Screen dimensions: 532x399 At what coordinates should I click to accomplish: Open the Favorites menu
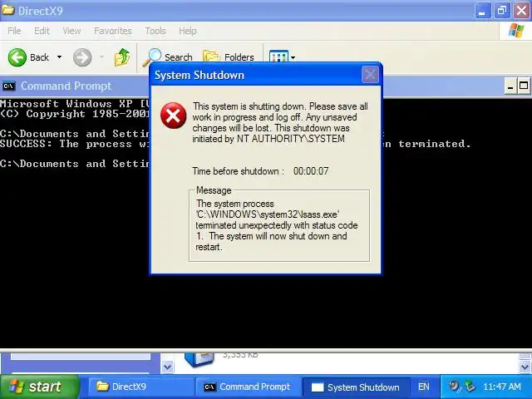[x=113, y=31]
